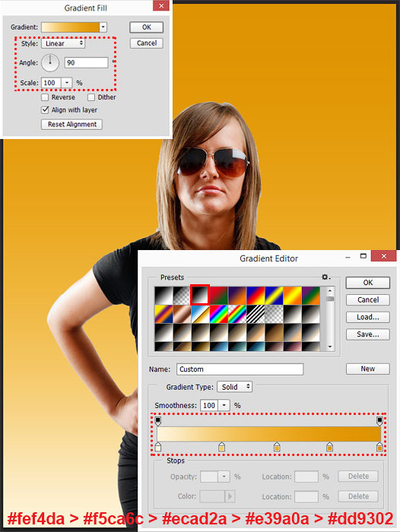Pick the blue, red, yellow gradient preset
Image resolution: width=400 pixels, height=532 pixels.
(256, 296)
